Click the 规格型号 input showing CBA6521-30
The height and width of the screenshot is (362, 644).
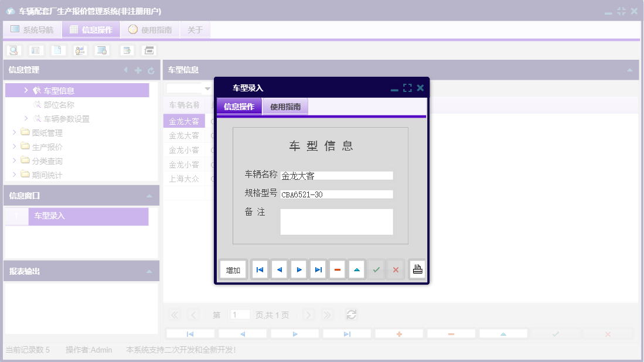pyautogui.click(x=337, y=194)
